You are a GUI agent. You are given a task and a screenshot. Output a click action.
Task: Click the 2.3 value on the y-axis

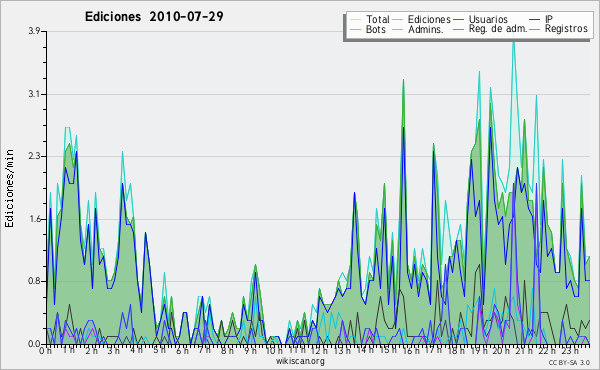pos(34,156)
